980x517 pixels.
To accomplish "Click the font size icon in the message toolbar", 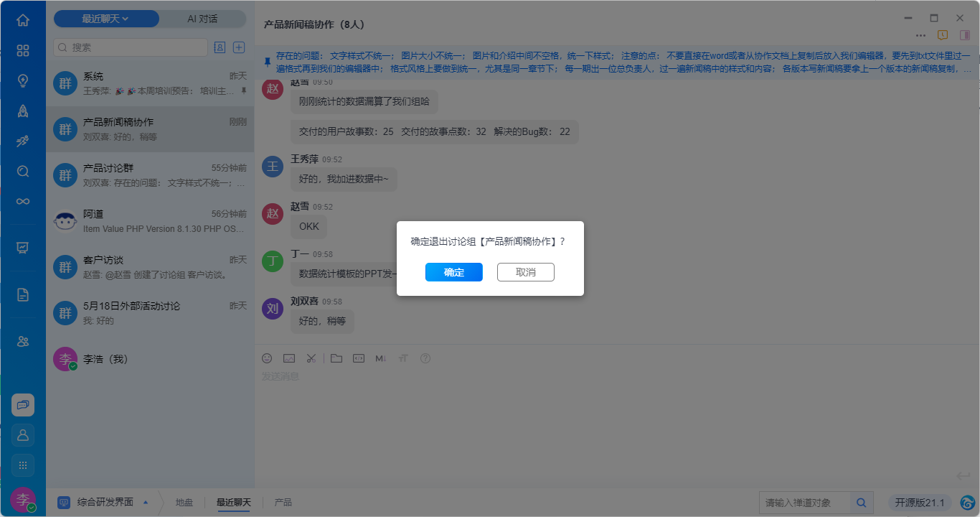I will [403, 358].
